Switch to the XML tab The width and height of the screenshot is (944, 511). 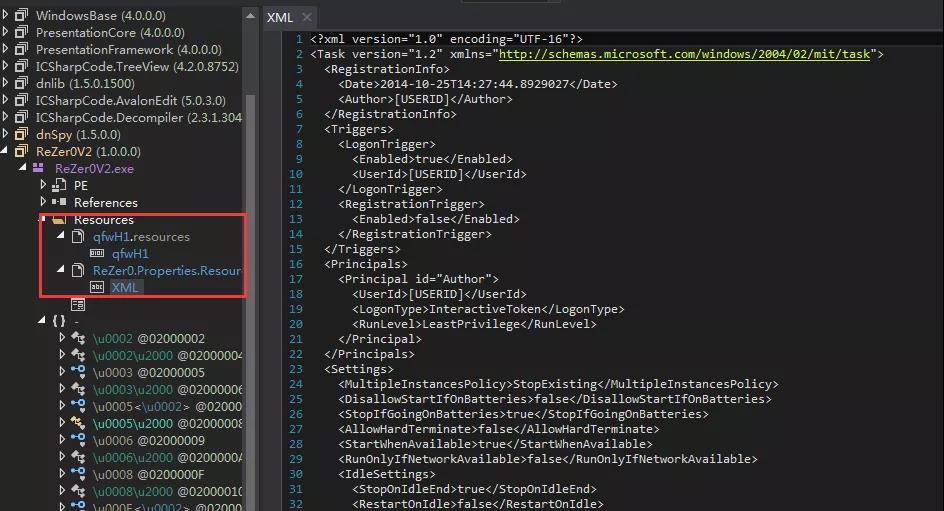(279, 18)
